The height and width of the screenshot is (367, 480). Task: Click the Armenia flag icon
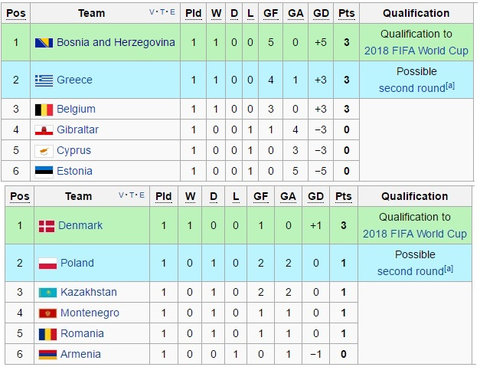pyautogui.click(x=48, y=354)
